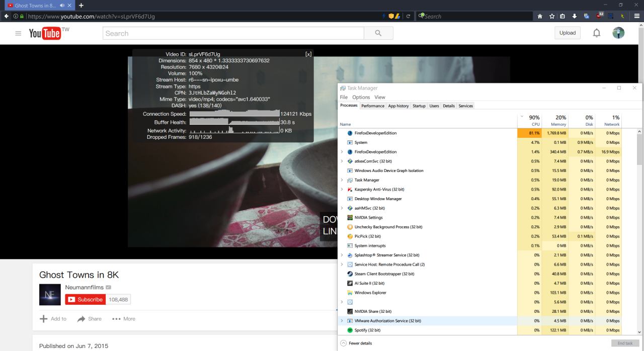Viewport: 644px width, 351px height.
Task: Mute the Ghost Towns tab audio icon
Action: (x=62, y=5)
